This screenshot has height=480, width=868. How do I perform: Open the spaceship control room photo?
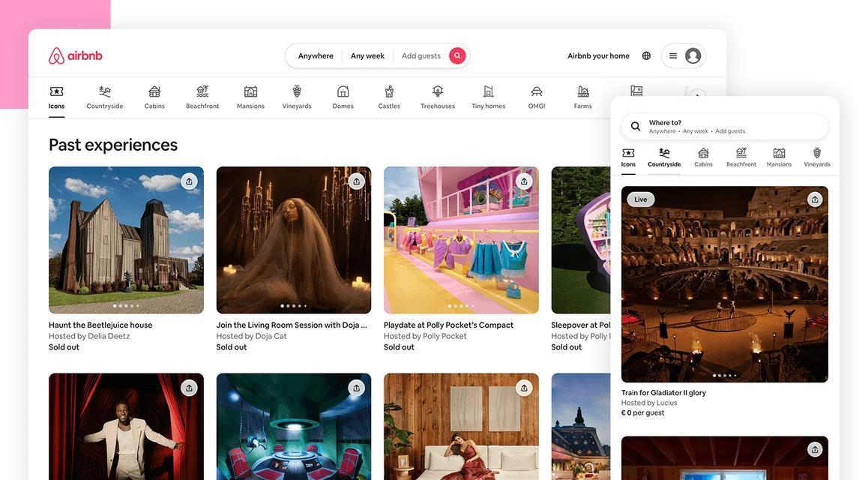pos(294,426)
